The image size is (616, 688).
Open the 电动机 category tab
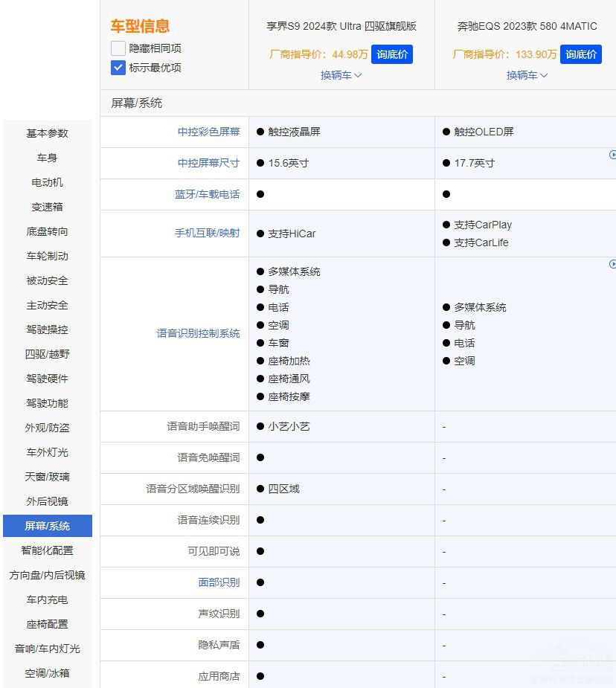(48, 182)
